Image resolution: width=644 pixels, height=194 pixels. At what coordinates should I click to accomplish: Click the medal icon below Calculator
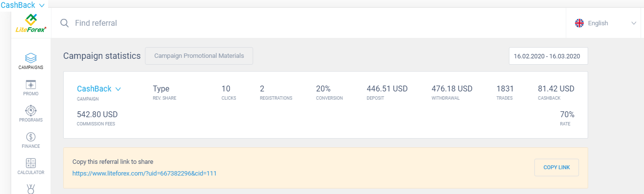click(x=31, y=189)
